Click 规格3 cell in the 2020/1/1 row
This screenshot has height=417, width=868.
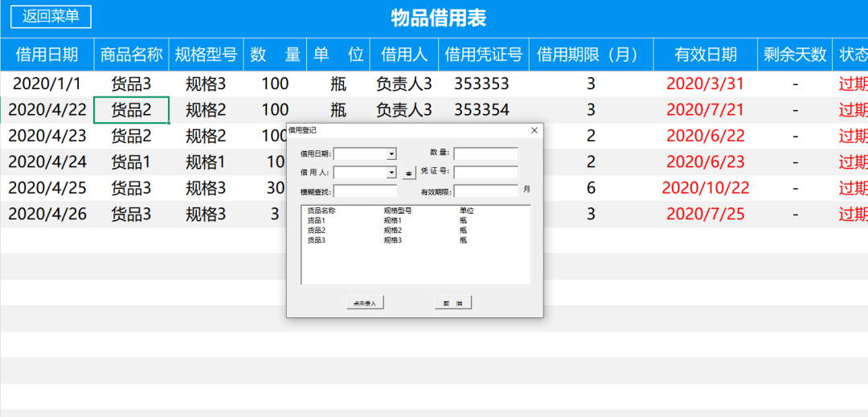[x=206, y=84]
